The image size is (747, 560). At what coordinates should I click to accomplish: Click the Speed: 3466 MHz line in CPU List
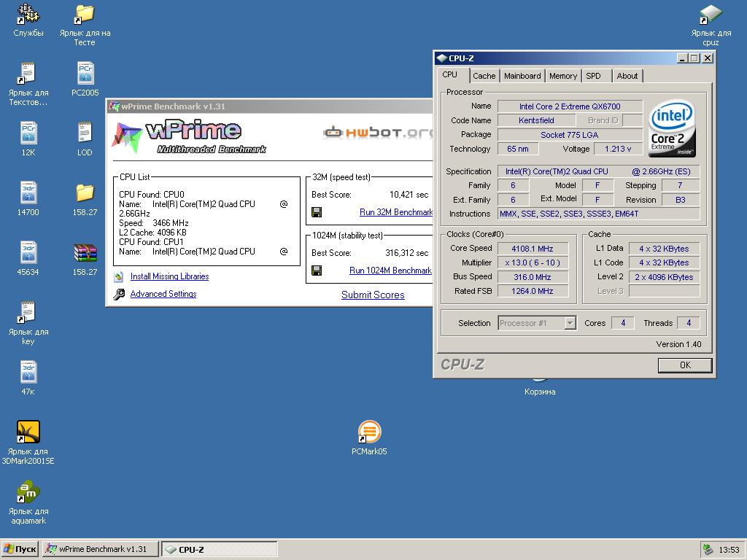coord(154,223)
